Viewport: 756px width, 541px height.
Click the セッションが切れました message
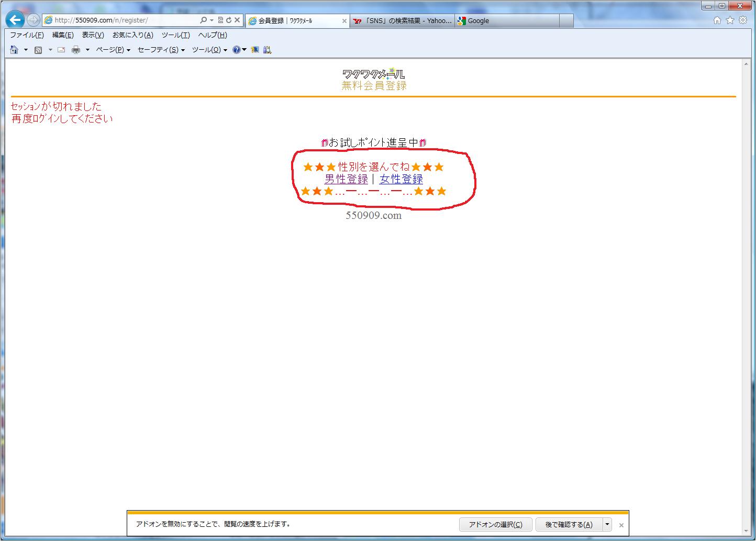coord(56,106)
